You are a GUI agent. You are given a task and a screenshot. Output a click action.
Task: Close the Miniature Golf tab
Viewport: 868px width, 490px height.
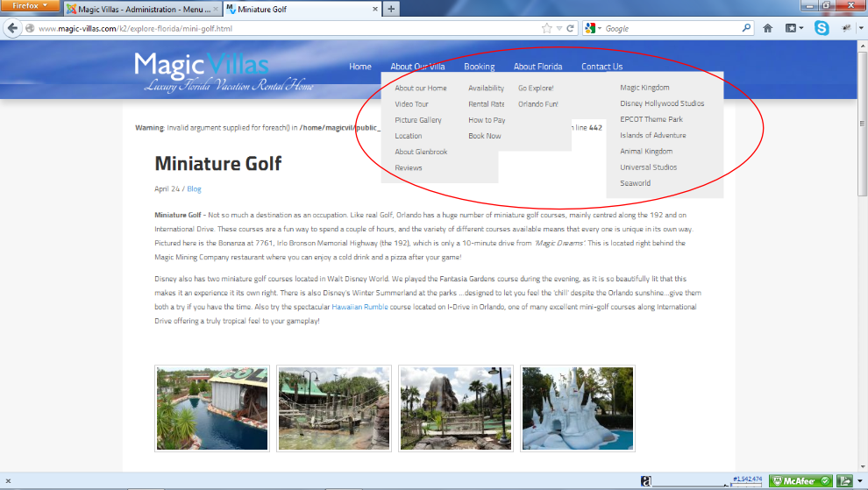374,9
